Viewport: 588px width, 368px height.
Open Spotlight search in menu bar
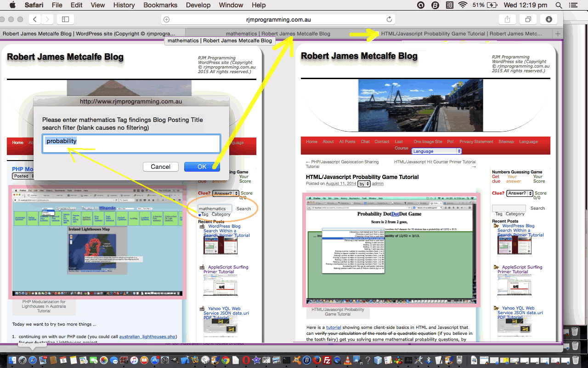pyautogui.click(x=559, y=5)
